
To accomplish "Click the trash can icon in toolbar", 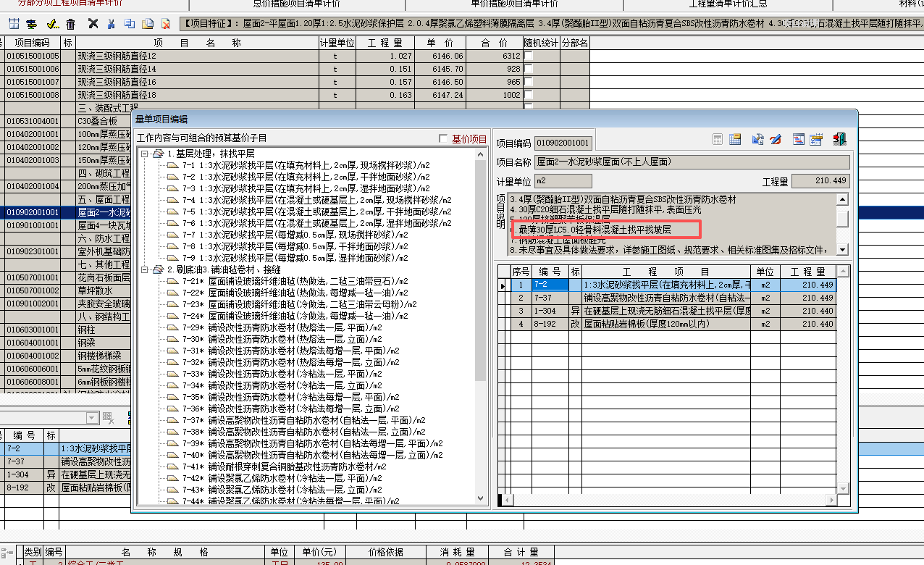I will pos(70,24).
